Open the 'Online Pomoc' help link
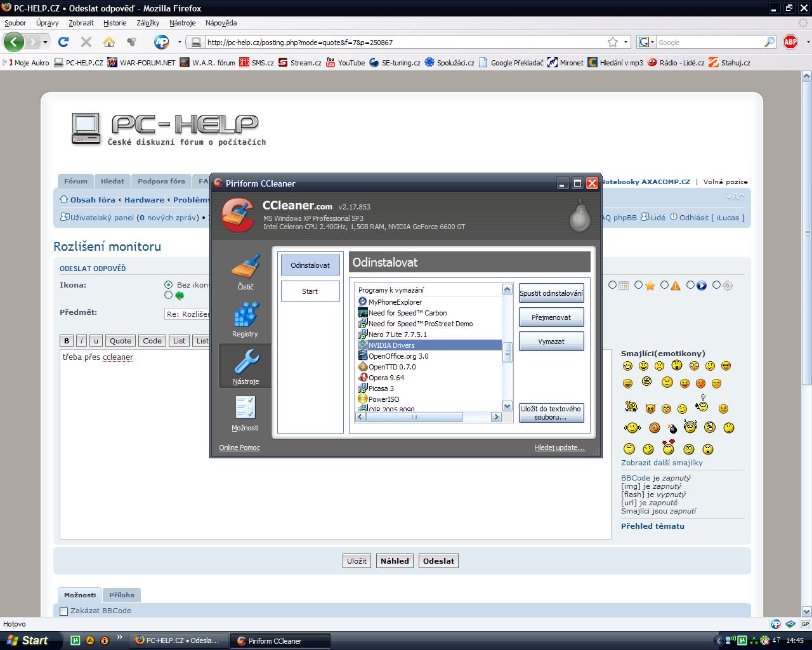Image resolution: width=812 pixels, height=650 pixels. 240,448
